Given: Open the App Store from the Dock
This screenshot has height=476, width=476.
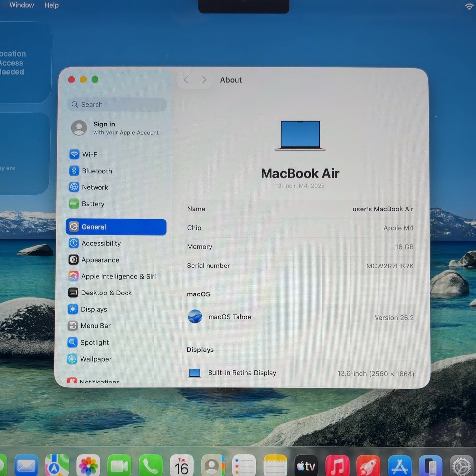Looking at the screenshot, I should (400, 466).
